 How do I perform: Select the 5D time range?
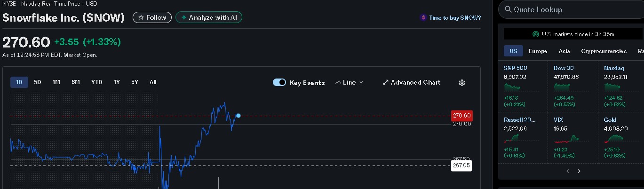tap(38, 82)
